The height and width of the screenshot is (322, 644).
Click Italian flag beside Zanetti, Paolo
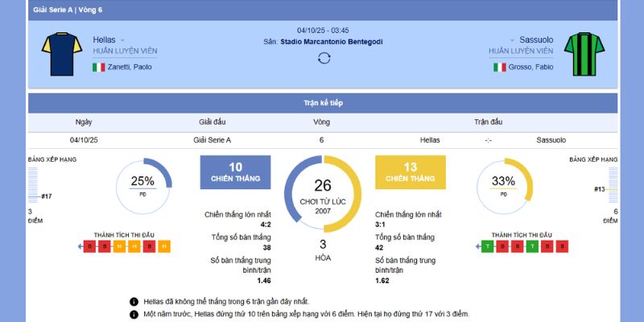tap(99, 67)
